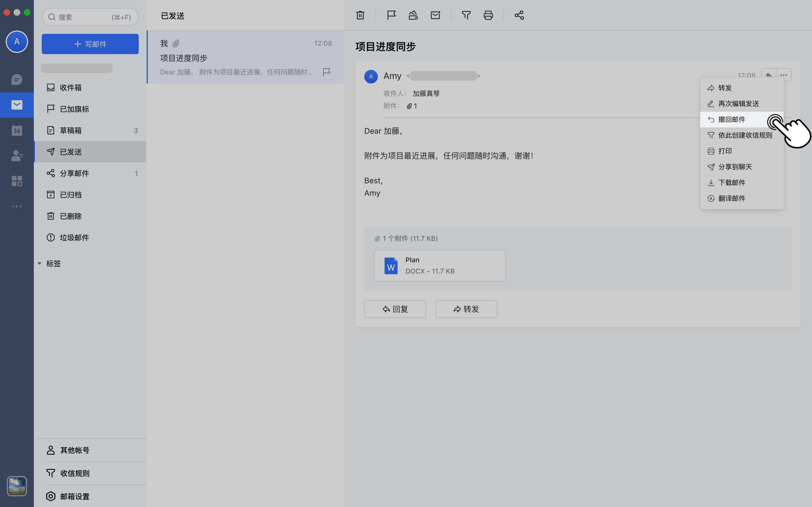The height and width of the screenshot is (507, 812).
Task: Click the 写邮件 compose button
Action: 90,44
